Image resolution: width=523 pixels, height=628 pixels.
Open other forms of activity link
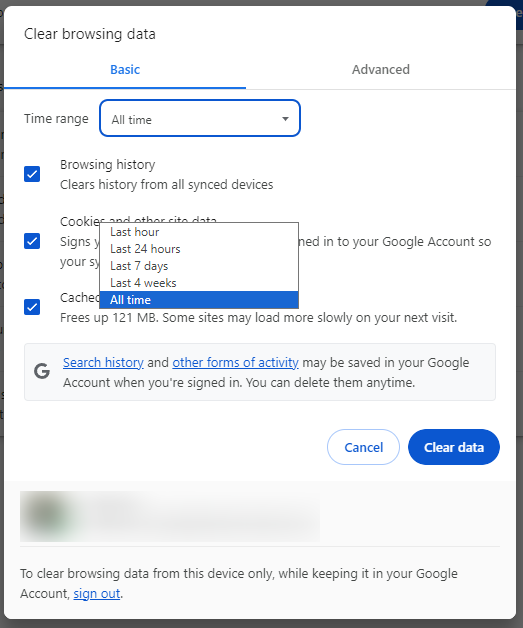pos(235,362)
